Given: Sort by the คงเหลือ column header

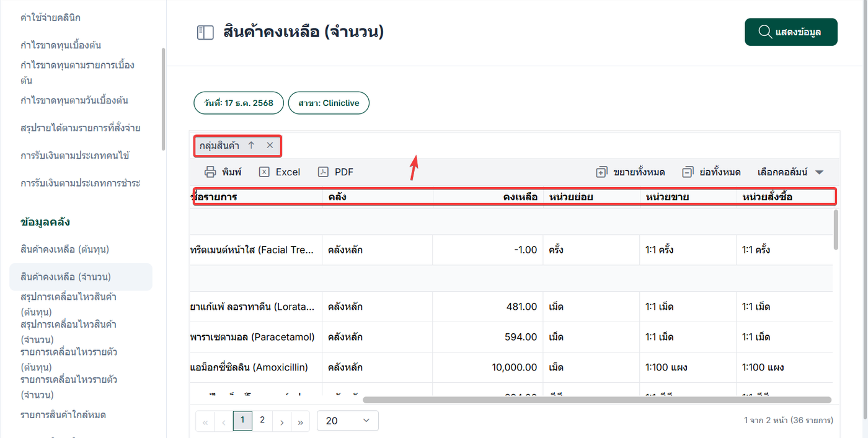Looking at the screenshot, I should [488, 197].
